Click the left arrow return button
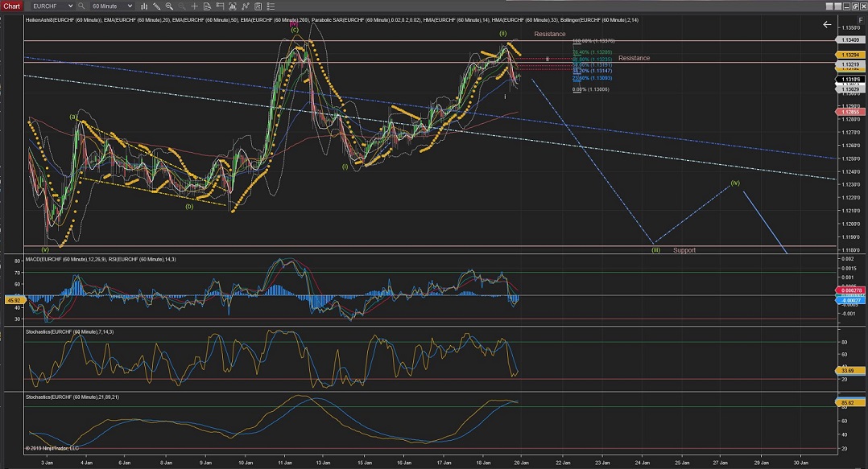 point(827,25)
